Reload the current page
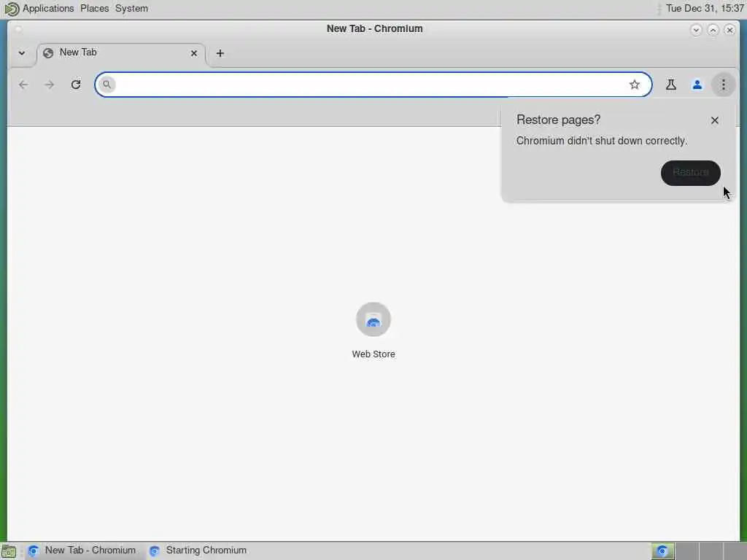 pyautogui.click(x=76, y=85)
